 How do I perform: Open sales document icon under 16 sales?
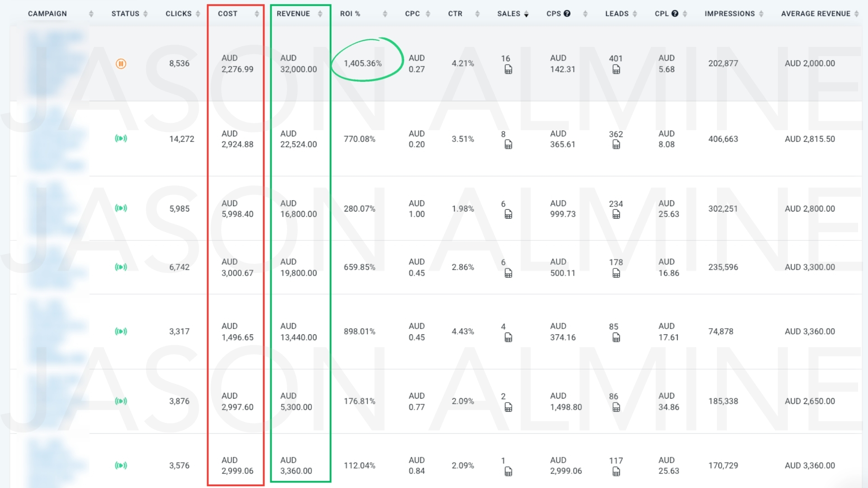point(508,70)
